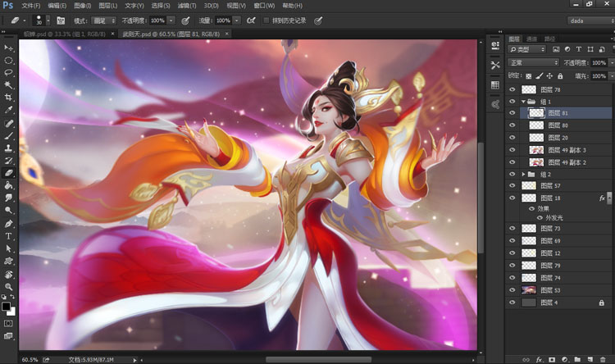Select the Crop tool
Viewport: 615px width, 364px height.
click(x=8, y=97)
